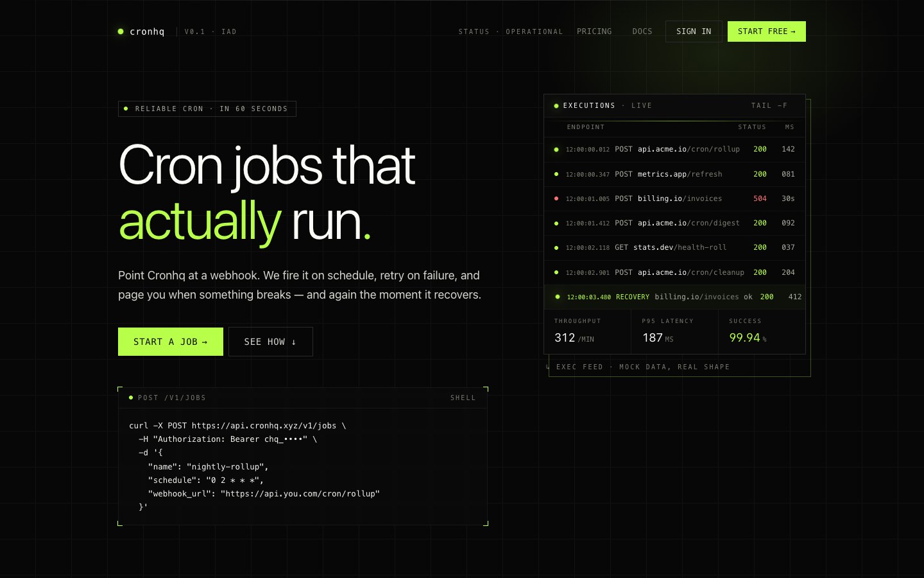924x578 pixels.
Task: Click the MS column header
Action: click(790, 127)
